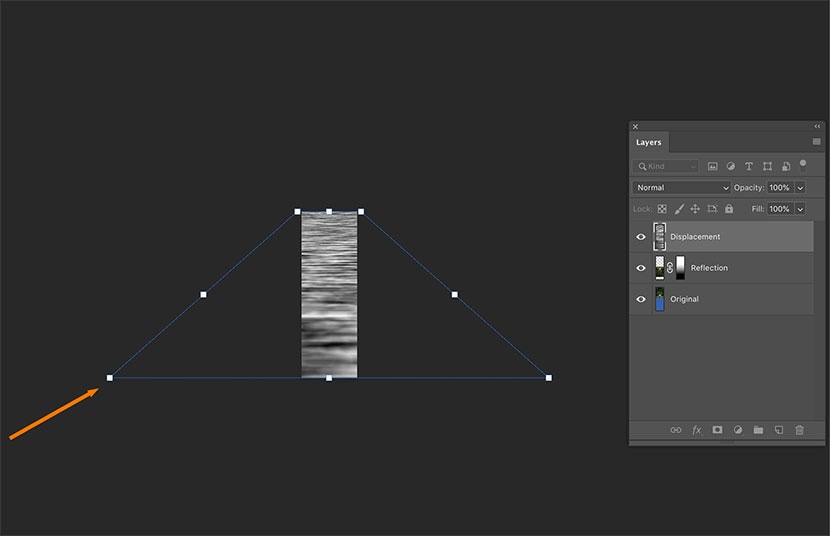
Task: Delete layer using the trash icon
Action: (799, 430)
